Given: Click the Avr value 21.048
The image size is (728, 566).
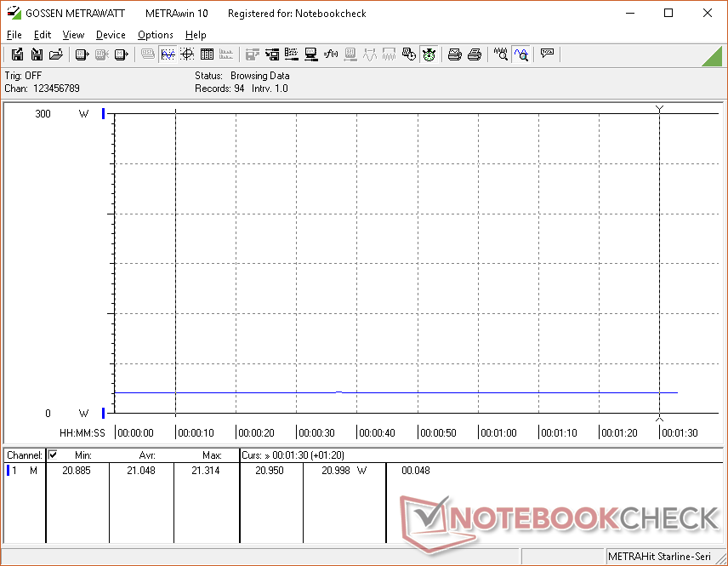Looking at the screenshot, I should pyautogui.click(x=141, y=471).
